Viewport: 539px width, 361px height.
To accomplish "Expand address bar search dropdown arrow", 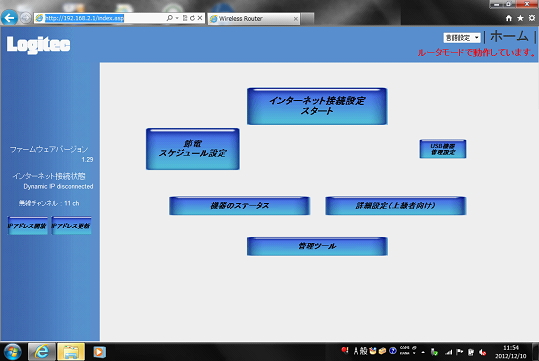I will (x=177, y=18).
